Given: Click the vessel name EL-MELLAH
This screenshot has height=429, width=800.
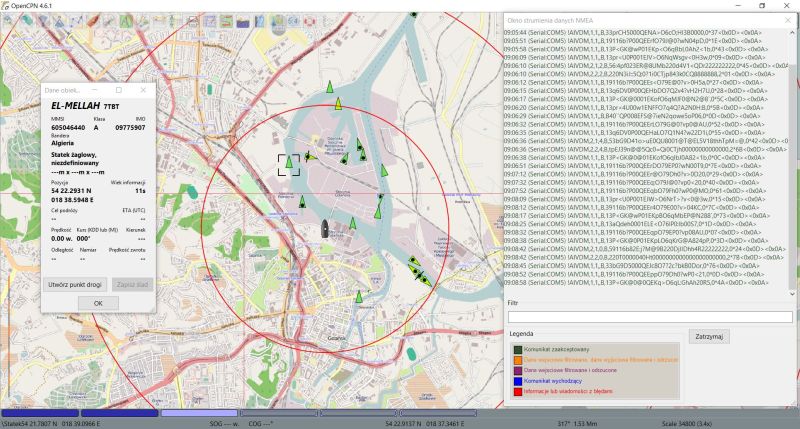Looking at the screenshot, I should click(x=76, y=106).
